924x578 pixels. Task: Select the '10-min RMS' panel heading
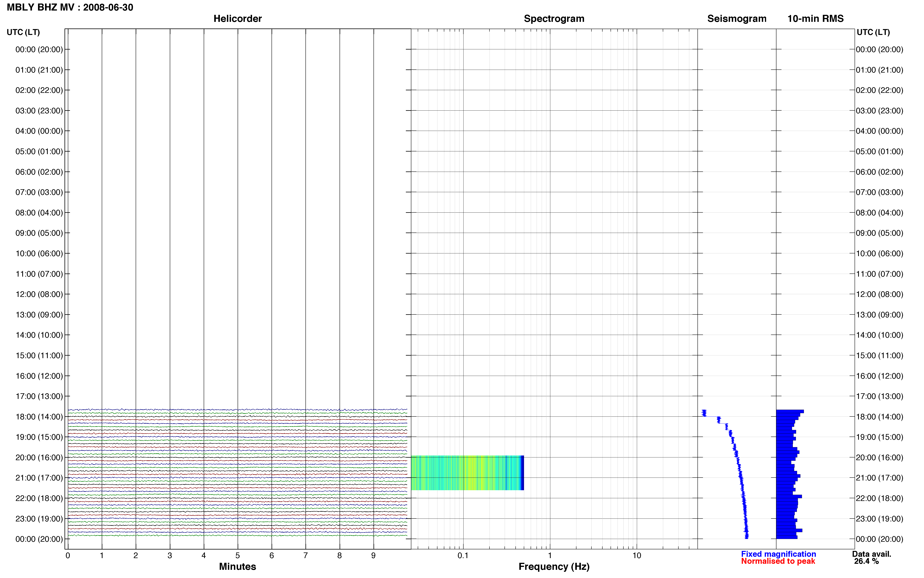[x=816, y=19]
